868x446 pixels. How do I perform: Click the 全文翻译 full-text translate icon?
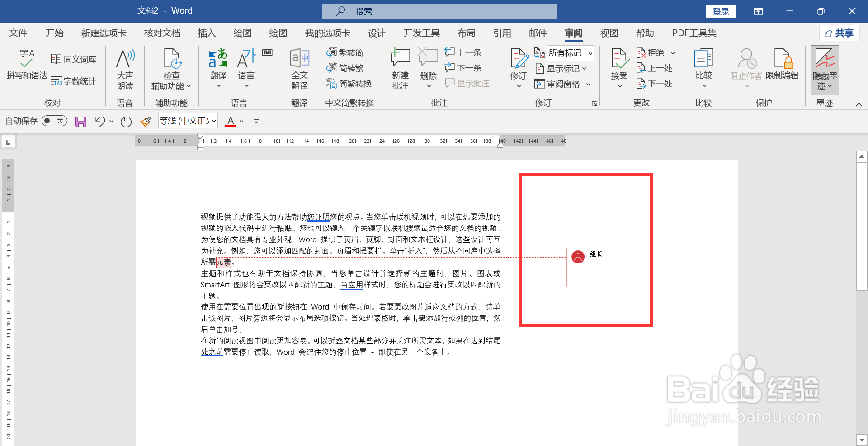(x=299, y=69)
